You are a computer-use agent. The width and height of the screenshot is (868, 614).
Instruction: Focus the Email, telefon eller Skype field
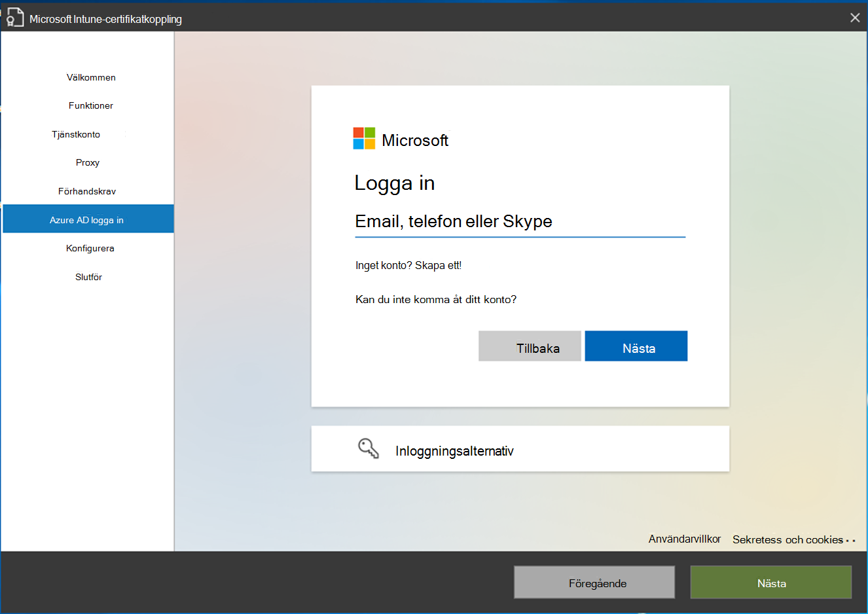pos(520,222)
